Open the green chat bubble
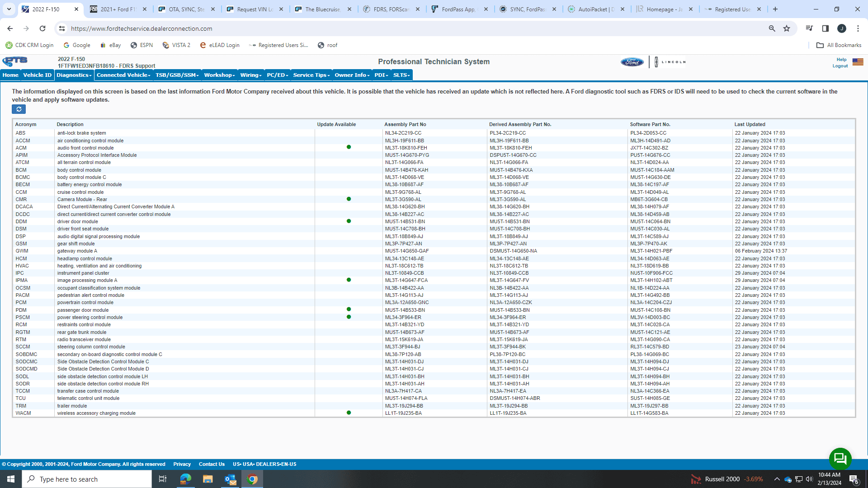This screenshot has width=868, height=488. tap(840, 459)
